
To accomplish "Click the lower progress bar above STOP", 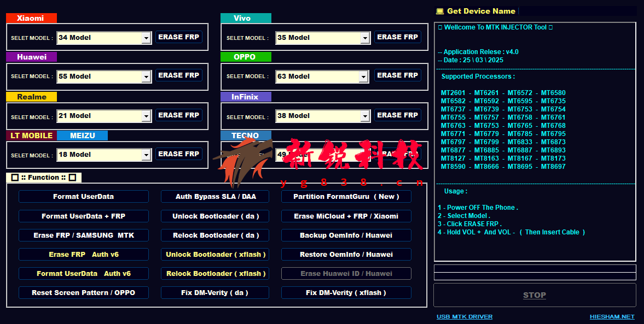I will 535,276.
